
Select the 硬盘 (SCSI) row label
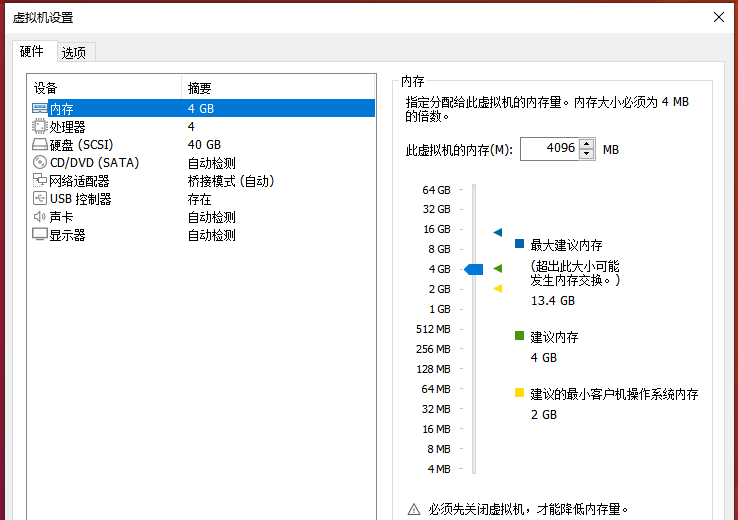point(81,145)
